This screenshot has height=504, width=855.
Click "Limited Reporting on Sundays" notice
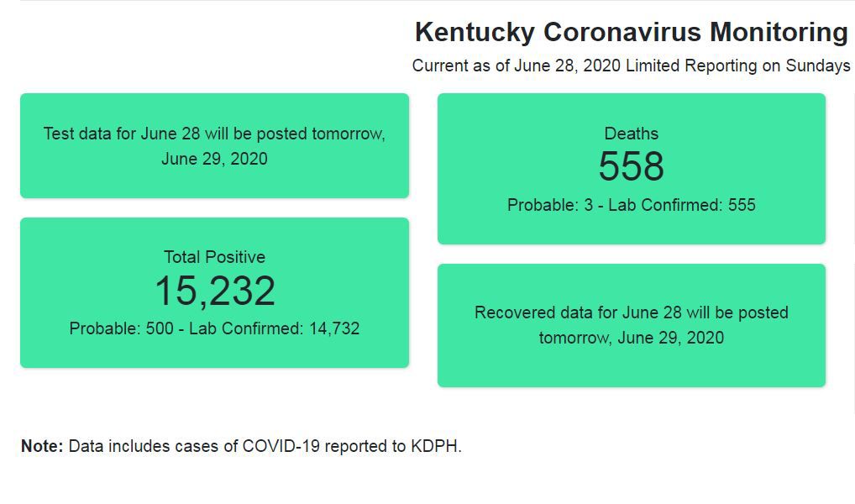click(x=737, y=66)
